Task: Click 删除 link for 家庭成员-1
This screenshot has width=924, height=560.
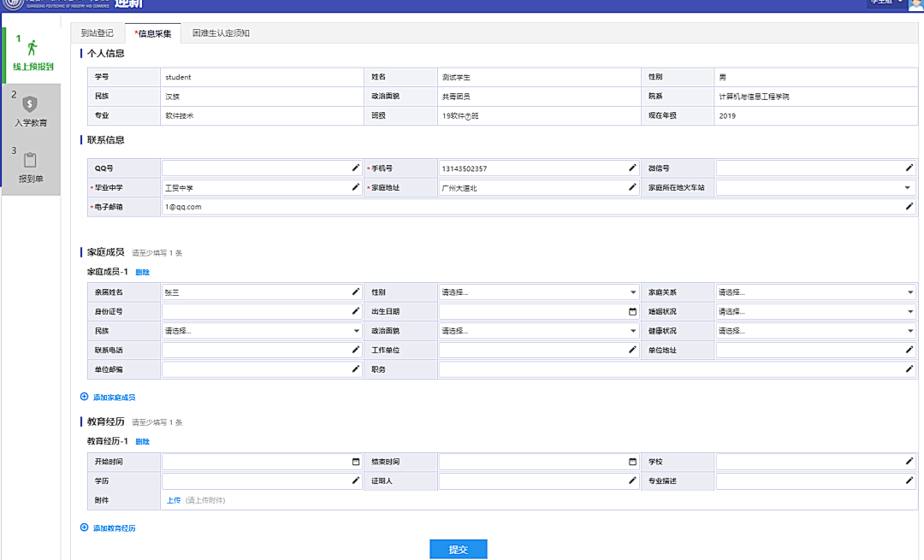Action: click(143, 272)
